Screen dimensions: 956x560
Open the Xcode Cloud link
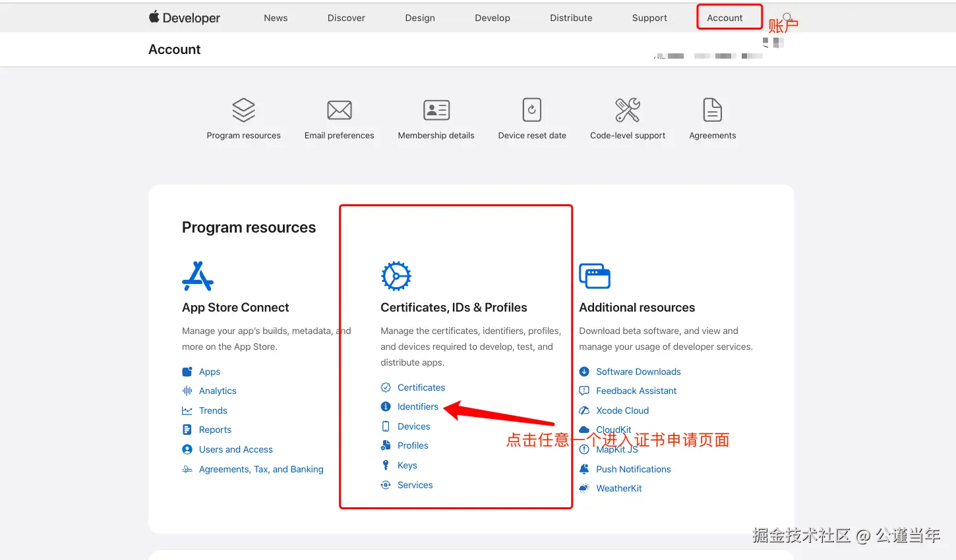(x=622, y=410)
